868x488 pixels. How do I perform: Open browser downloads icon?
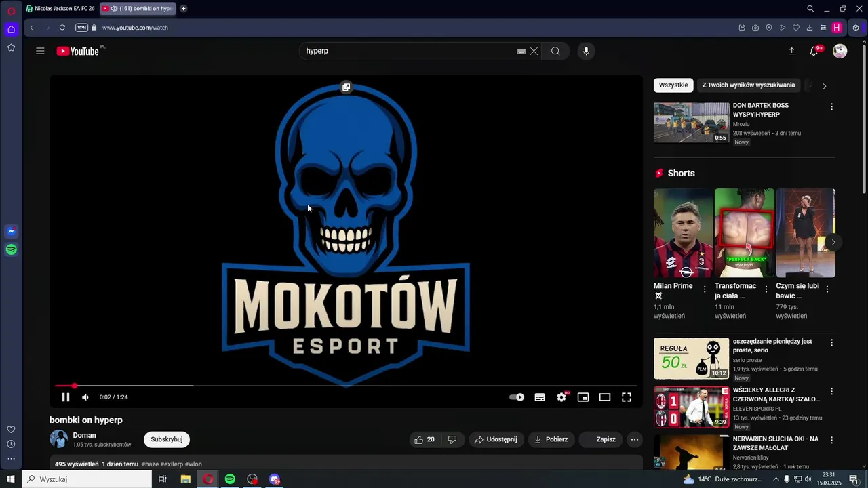coord(810,28)
